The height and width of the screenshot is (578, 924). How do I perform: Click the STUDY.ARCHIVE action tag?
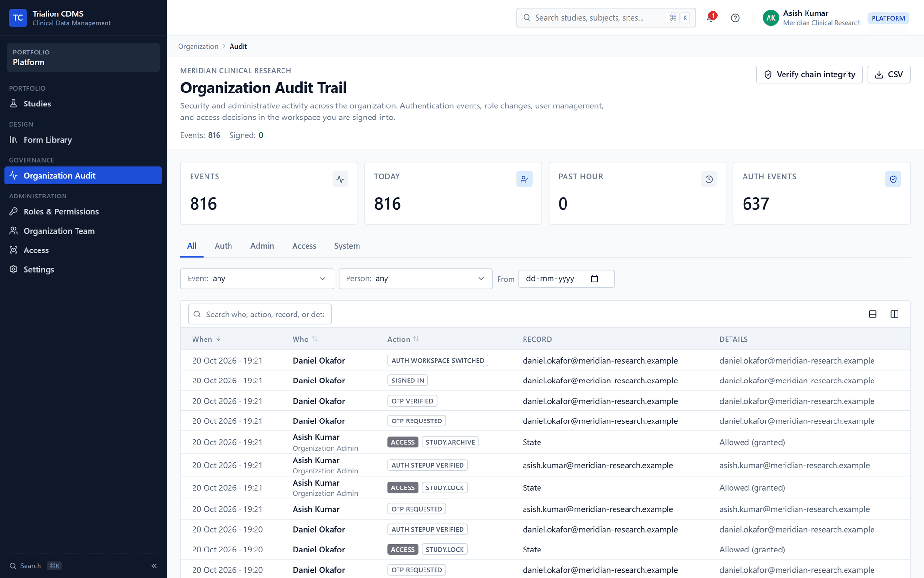[x=450, y=442]
